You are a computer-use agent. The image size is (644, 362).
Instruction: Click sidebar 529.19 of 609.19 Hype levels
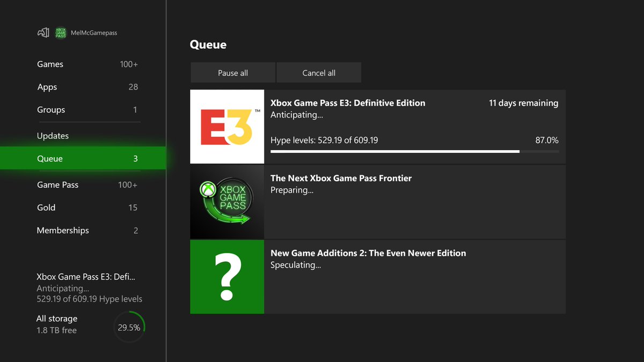(x=90, y=299)
